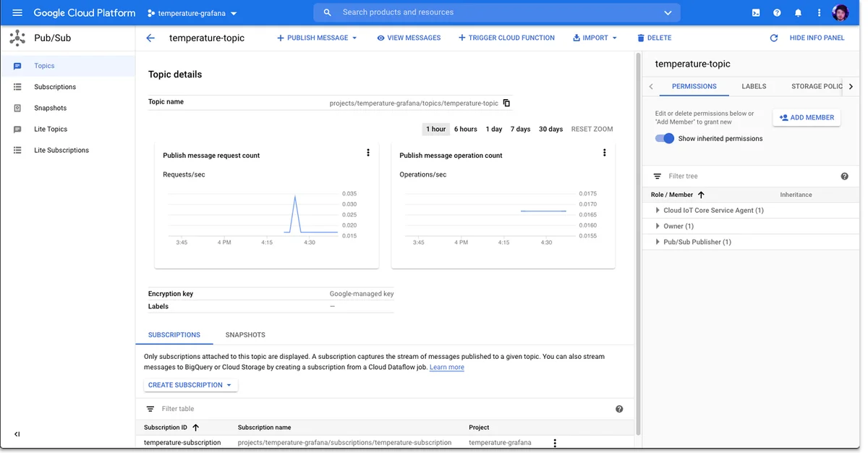This screenshot has height=453, width=868.
Task: Copy topic name to clipboard
Action: pos(506,103)
